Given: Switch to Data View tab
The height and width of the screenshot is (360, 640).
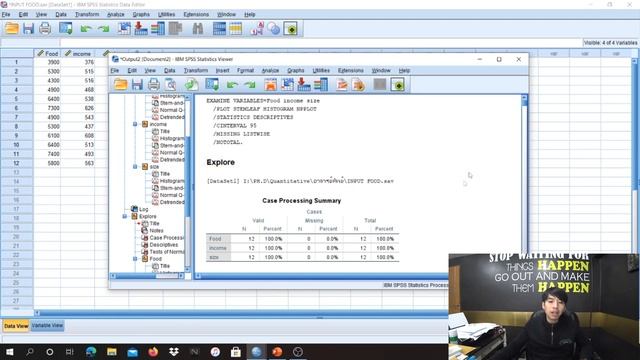Looking at the screenshot, I should click(x=16, y=326).
